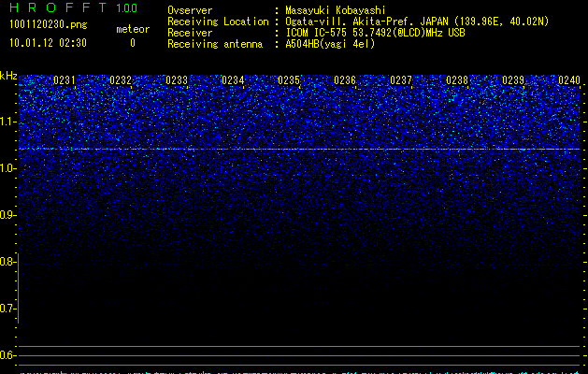Click the Receiver field label
Screen dimensions: 588x374
[x=190, y=33]
